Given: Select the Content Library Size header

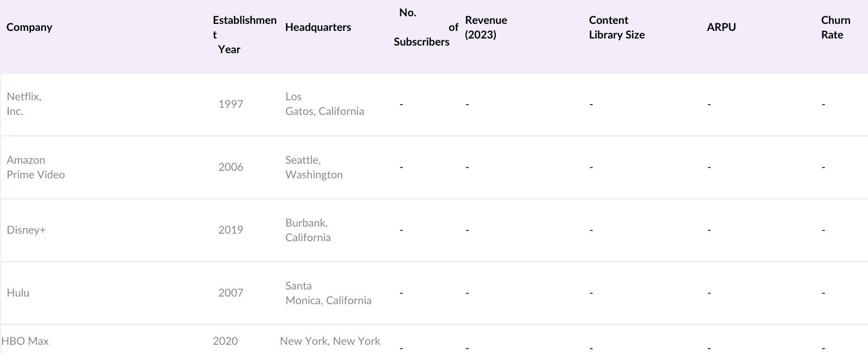Looking at the screenshot, I should [x=617, y=27].
